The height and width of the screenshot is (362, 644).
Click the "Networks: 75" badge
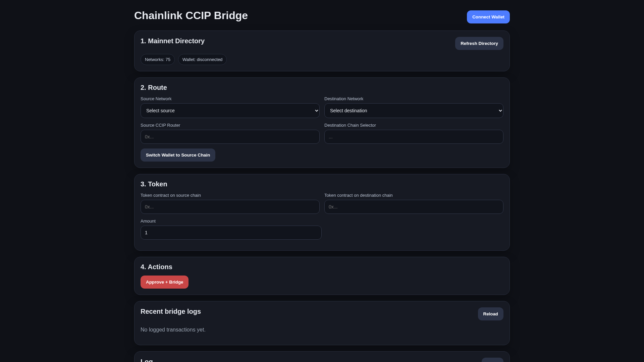(158, 60)
